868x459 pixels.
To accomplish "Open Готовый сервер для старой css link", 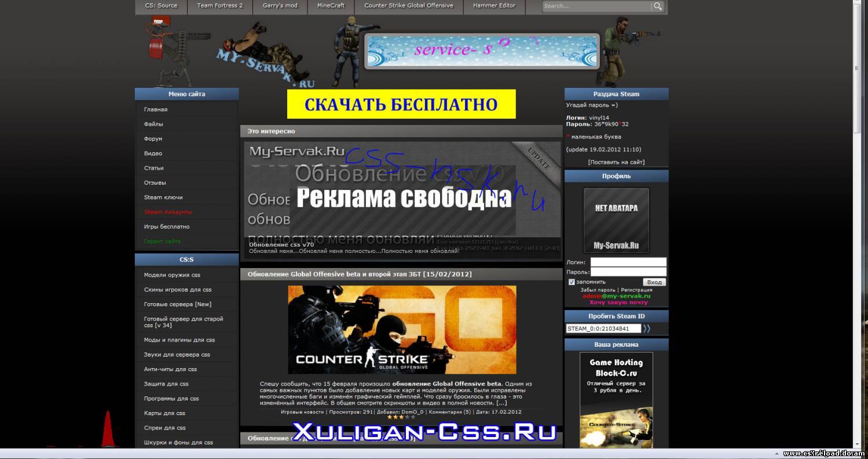I will (184, 322).
